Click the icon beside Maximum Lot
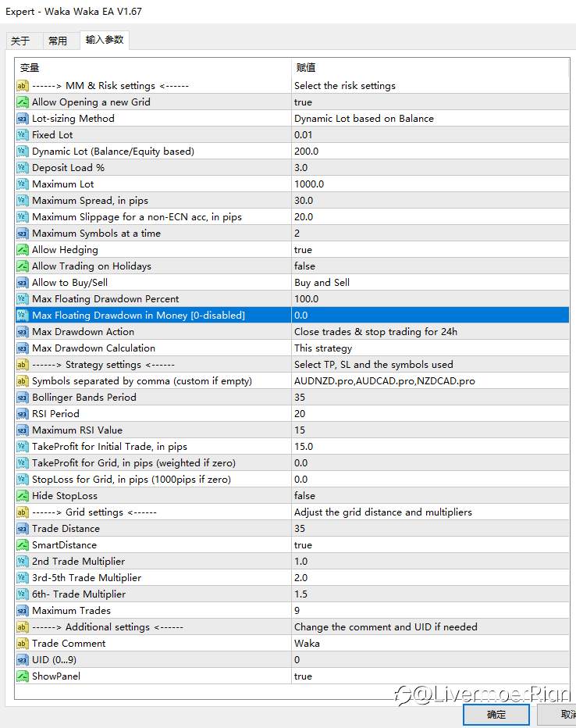This screenshot has width=576, height=728. point(23,184)
